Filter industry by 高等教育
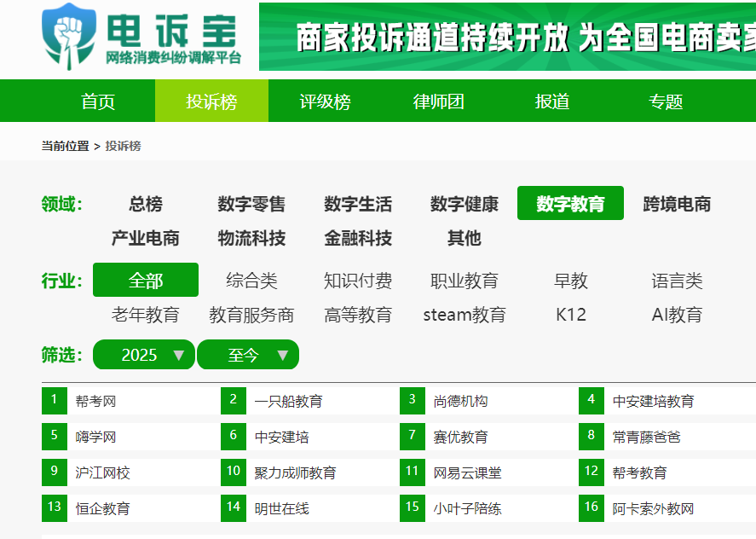 click(358, 315)
